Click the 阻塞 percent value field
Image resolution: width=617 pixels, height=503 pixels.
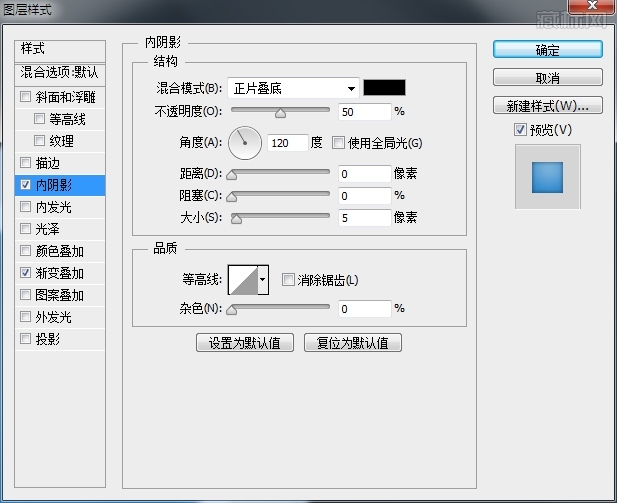[364, 196]
